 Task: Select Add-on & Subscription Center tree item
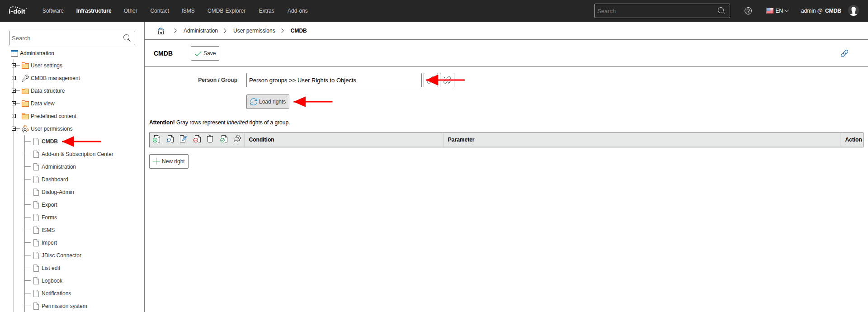[x=77, y=154]
